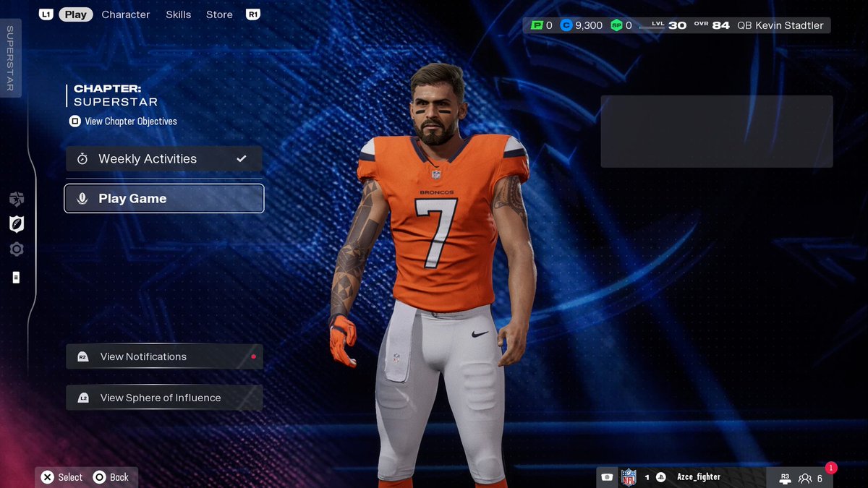The width and height of the screenshot is (868, 488).
Task: Click the Azce_fighter username
Action: tap(699, 478)
